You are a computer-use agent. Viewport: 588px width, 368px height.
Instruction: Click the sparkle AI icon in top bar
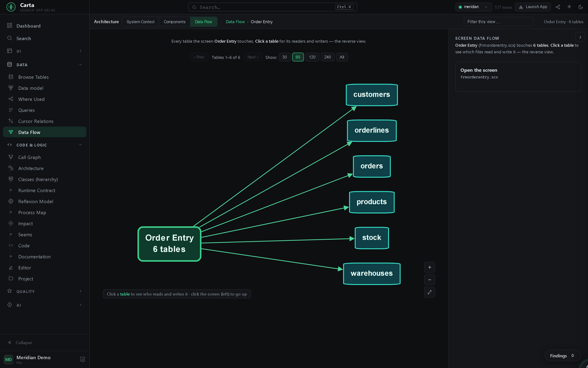pos(569,7)
